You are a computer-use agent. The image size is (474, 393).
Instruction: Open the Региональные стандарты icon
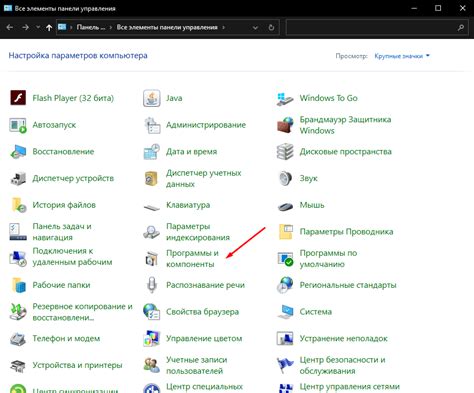285,285
